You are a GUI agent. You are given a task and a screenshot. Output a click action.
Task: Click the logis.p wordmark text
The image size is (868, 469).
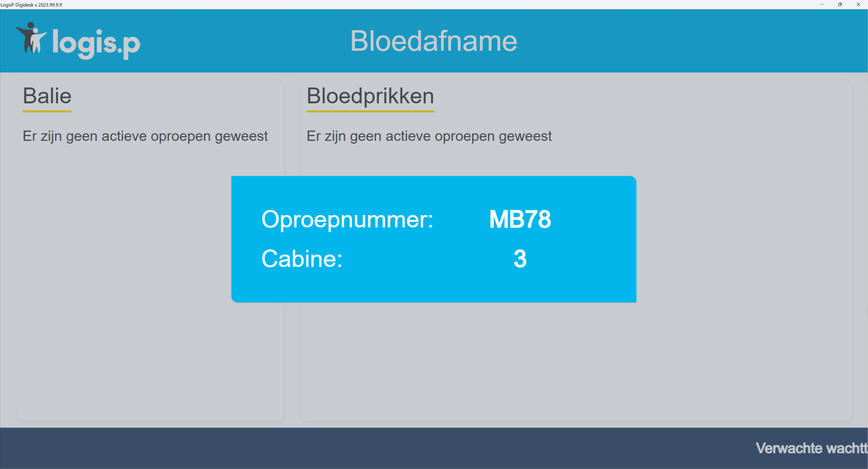(96, 43)
